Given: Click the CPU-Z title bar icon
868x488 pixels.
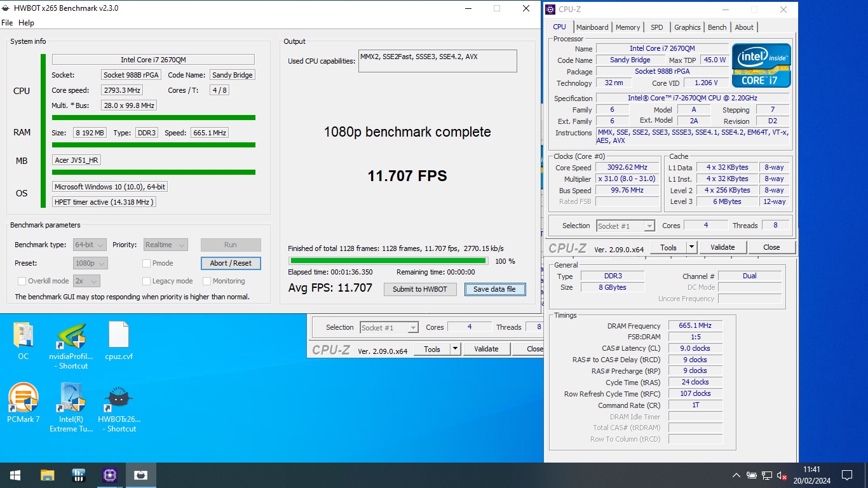Looking at the screenshot, I should 550,10.
